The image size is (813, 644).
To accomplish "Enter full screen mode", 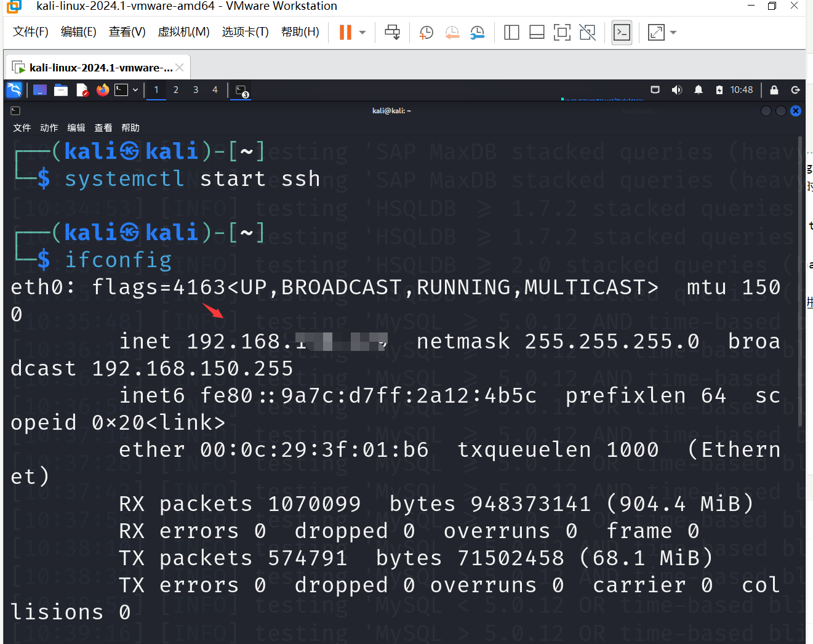I will [562, 33].
